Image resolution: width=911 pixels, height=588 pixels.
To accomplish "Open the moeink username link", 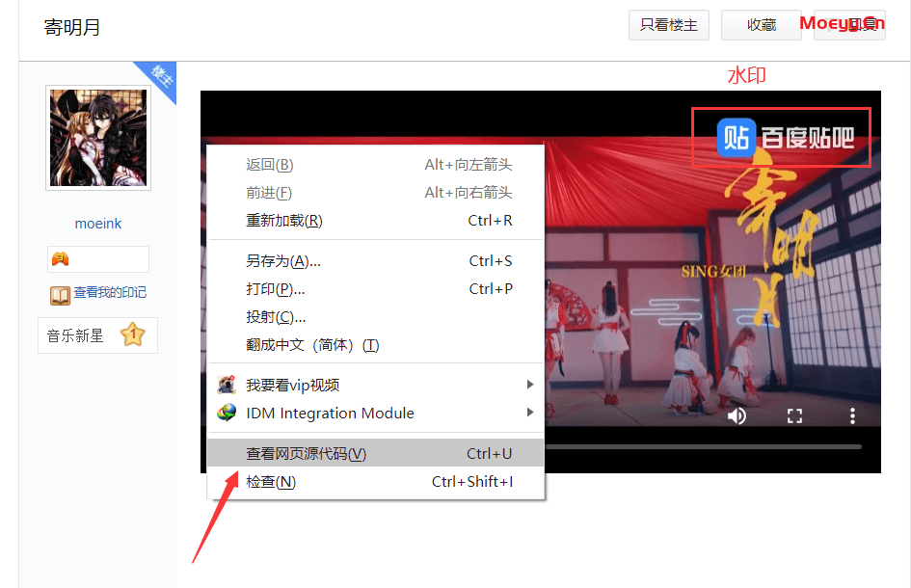I will 98,224.
